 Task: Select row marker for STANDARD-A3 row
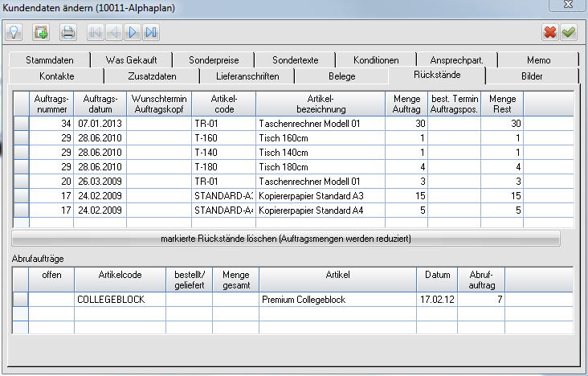tap(22, 195)
